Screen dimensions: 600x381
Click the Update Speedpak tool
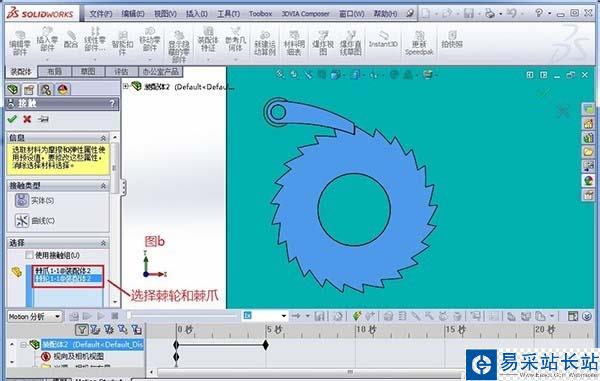[x=419, y=43]
